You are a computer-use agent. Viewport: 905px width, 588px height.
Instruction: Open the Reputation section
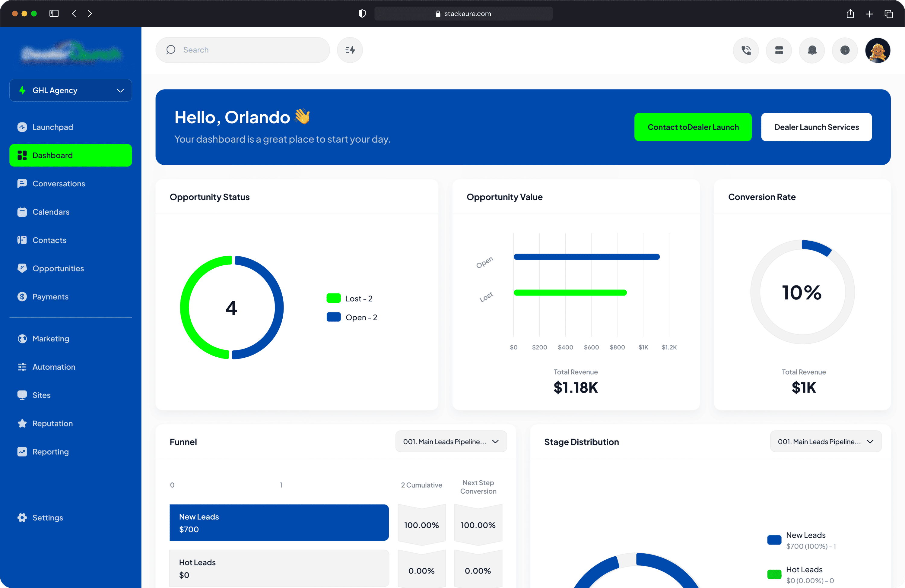tap(52, 423)
